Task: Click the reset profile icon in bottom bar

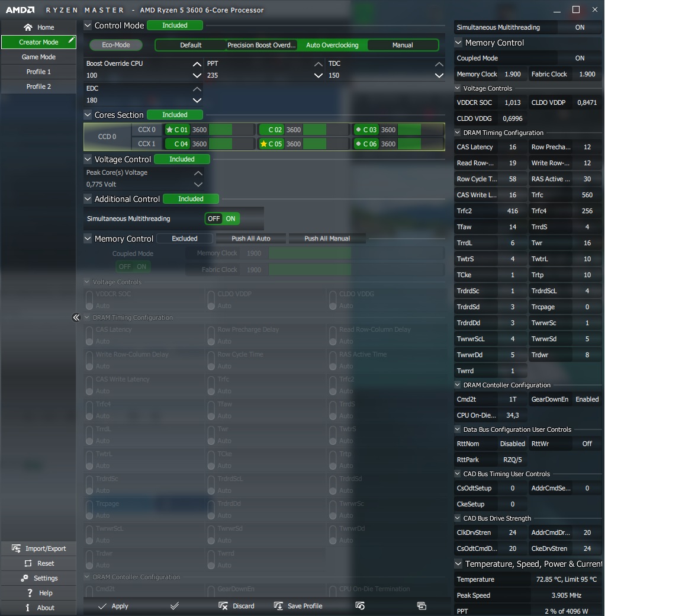Action: coord(360,605)
